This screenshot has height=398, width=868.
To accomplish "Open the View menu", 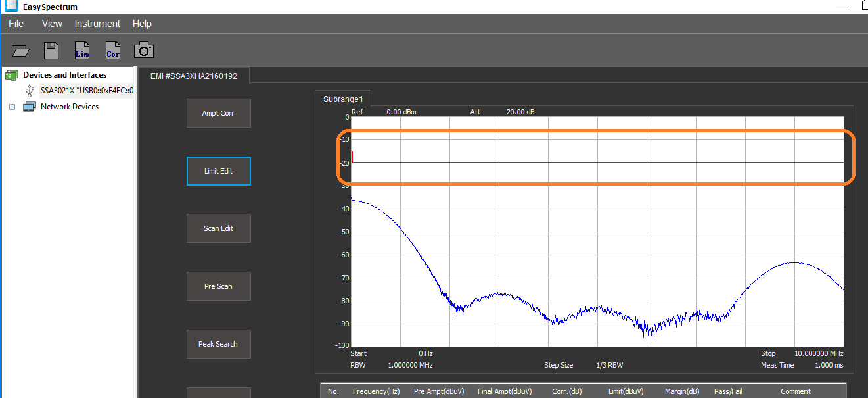I will click(x=52, y=24).
